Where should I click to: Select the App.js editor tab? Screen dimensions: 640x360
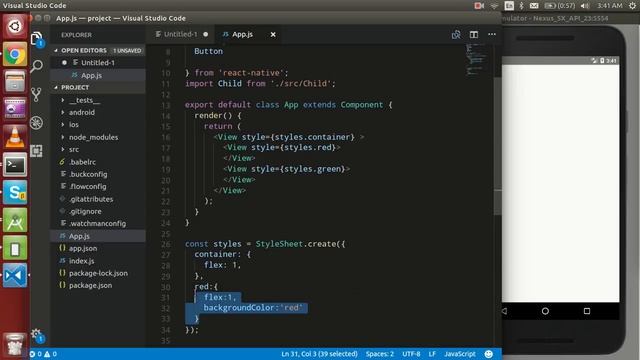click(242, 34)
